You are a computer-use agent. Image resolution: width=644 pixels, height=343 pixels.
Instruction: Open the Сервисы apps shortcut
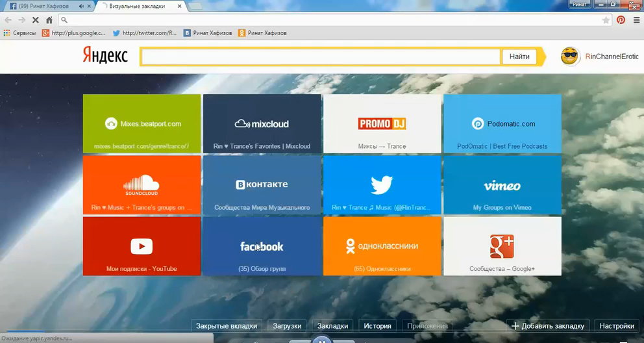pyautogui.click(x=19, y=33)
